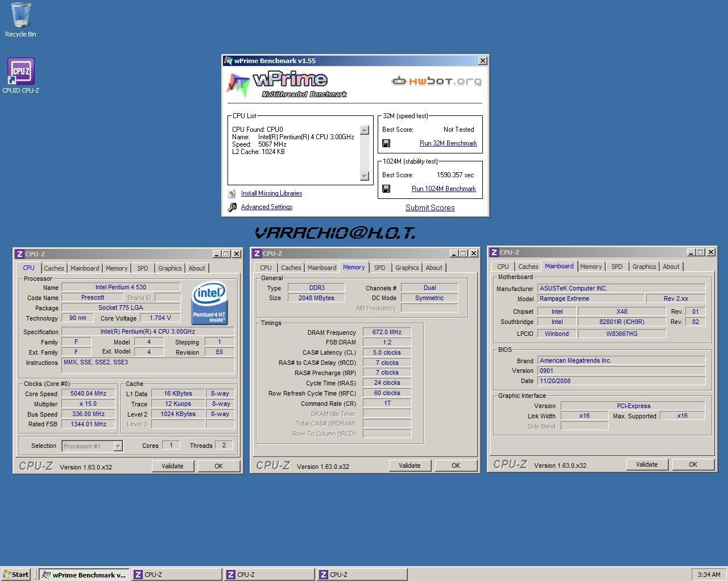728x582 pixels.
Task: Click Validate in CPU window
Action: (x=172, y=466)
